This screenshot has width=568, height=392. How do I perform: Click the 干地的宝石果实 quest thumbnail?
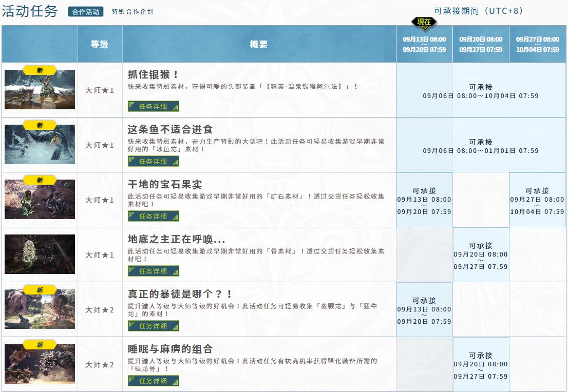point(40,201)
